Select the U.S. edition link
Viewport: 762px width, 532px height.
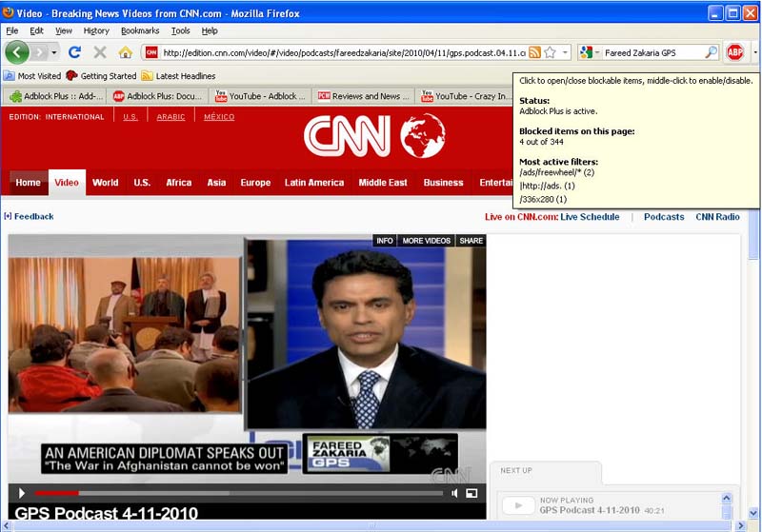pyautogui.click(x=130, y=117)
